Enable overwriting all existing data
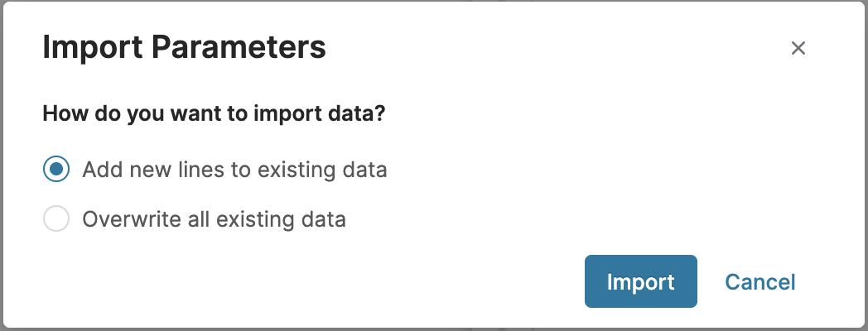Viewport: 868px width, 331px height. coord(56,220)
